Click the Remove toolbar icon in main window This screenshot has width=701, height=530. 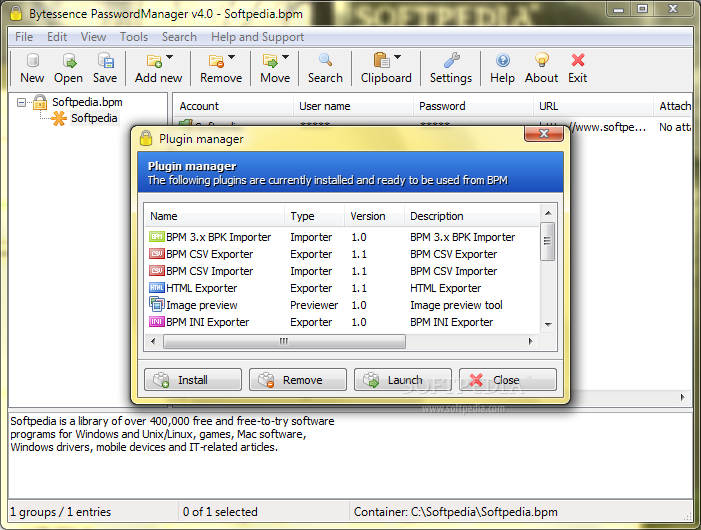(216, 60)
